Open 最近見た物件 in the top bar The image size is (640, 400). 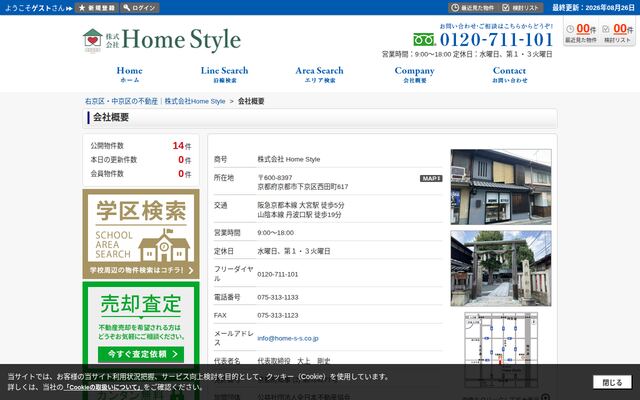click(x=473, y=8)
